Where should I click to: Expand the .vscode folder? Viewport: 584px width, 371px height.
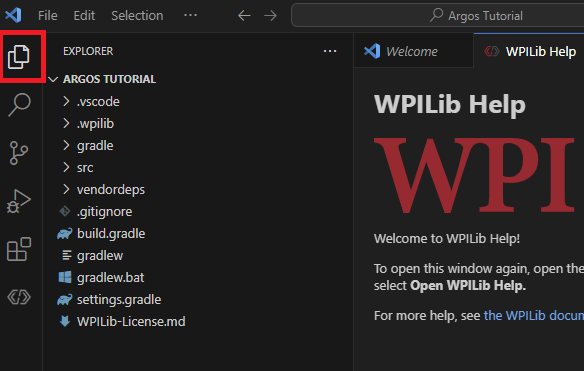pyautogui.click(x=66, y=101)
